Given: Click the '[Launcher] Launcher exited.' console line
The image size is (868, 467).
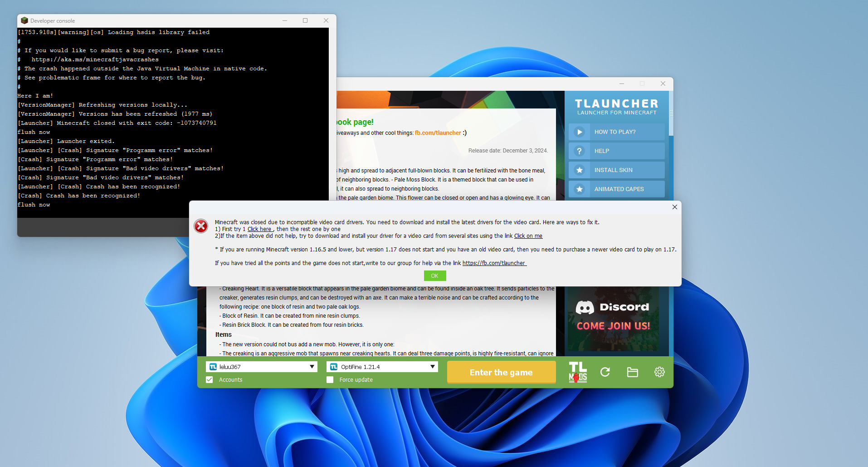Looking at the screenshot, I should (x=66, y=141).
